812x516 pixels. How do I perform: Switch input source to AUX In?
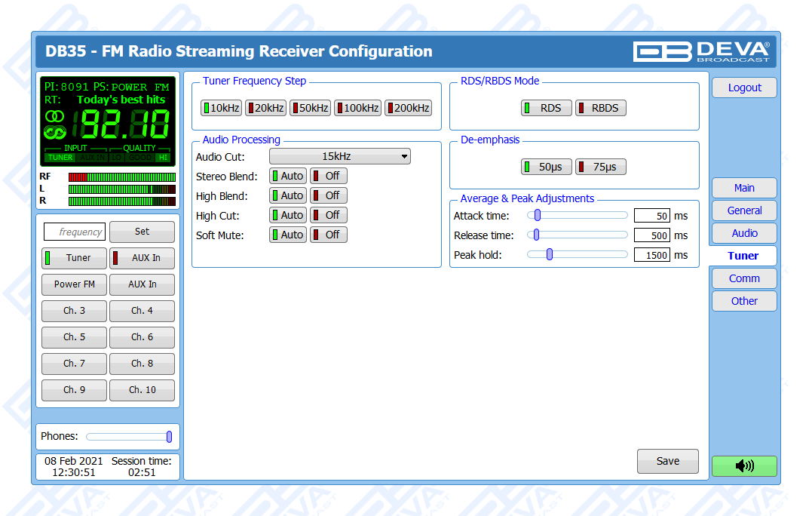click(142, 258)
